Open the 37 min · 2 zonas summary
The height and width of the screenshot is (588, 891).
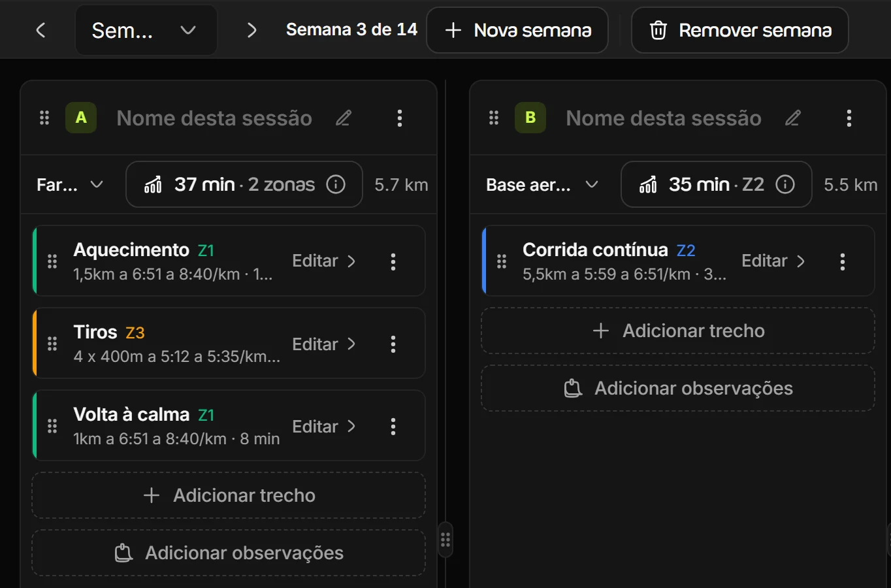coord(244,184)
